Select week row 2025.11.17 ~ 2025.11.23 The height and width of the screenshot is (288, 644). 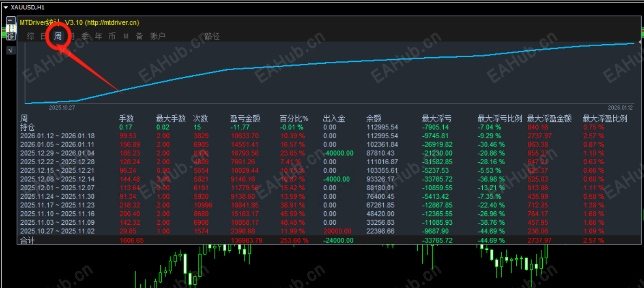click(57, 205)
